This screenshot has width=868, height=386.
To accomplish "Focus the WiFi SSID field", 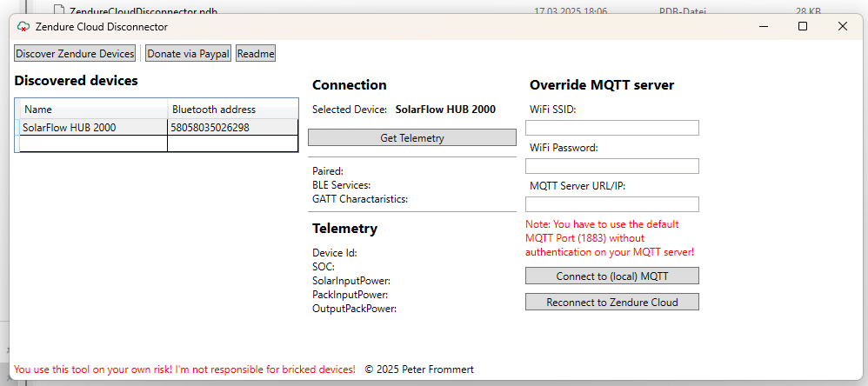I will click(x=611, y=128).
